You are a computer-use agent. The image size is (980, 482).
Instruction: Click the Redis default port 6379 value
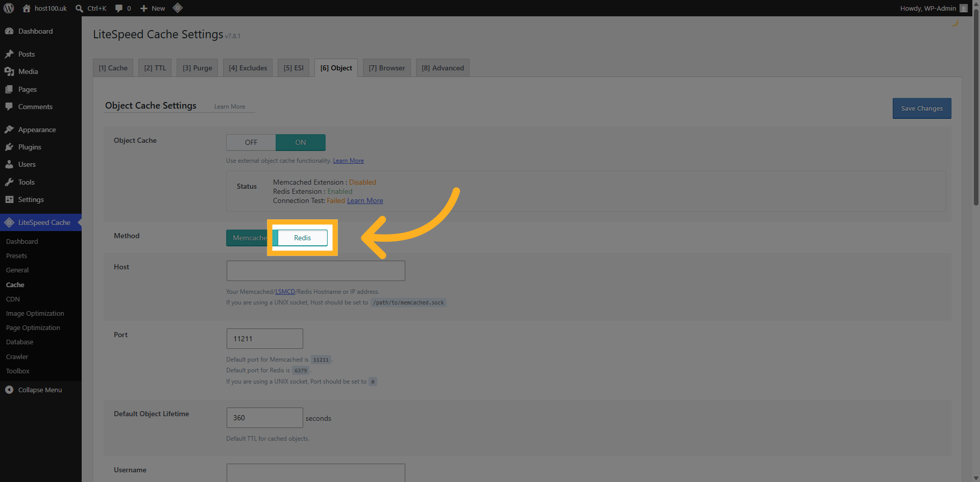[301, 371]
